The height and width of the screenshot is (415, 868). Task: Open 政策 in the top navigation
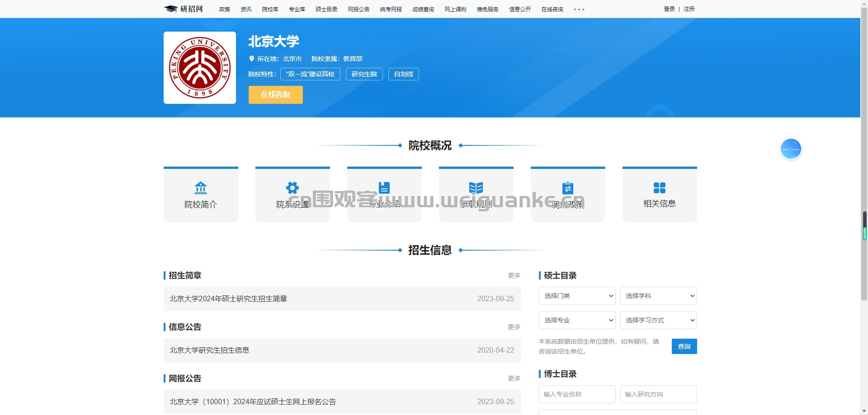click(x=225, y=9)
